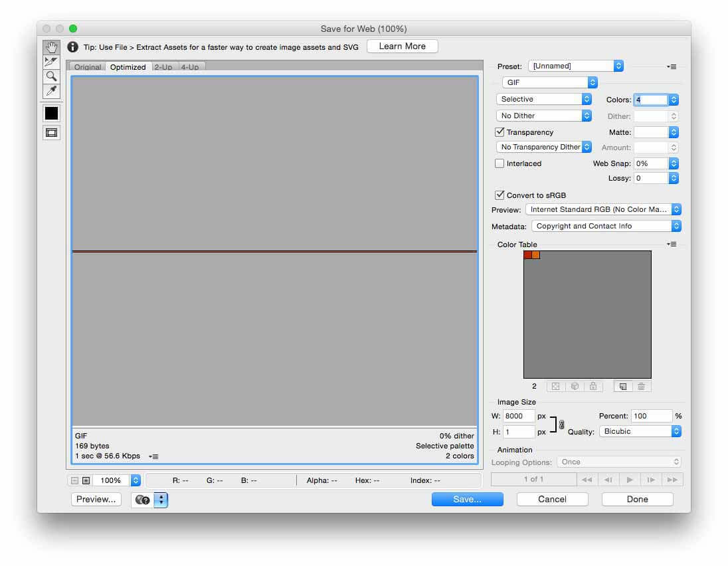The width and height of the screenshot is (728, 566).
Task: Open the No Dither algorithm dropdown
Action: pos(544,116)
